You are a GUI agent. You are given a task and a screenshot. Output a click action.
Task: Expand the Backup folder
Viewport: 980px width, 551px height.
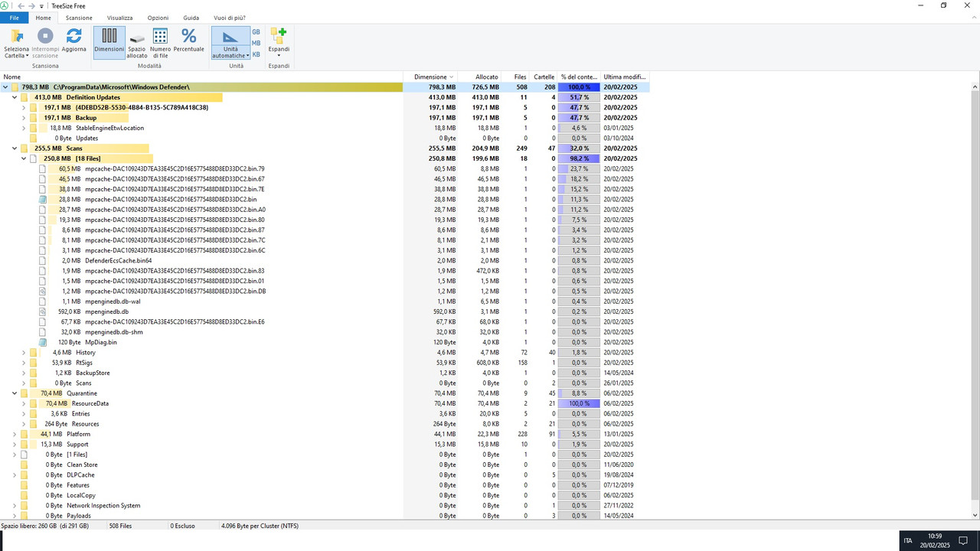pos(24,118)
